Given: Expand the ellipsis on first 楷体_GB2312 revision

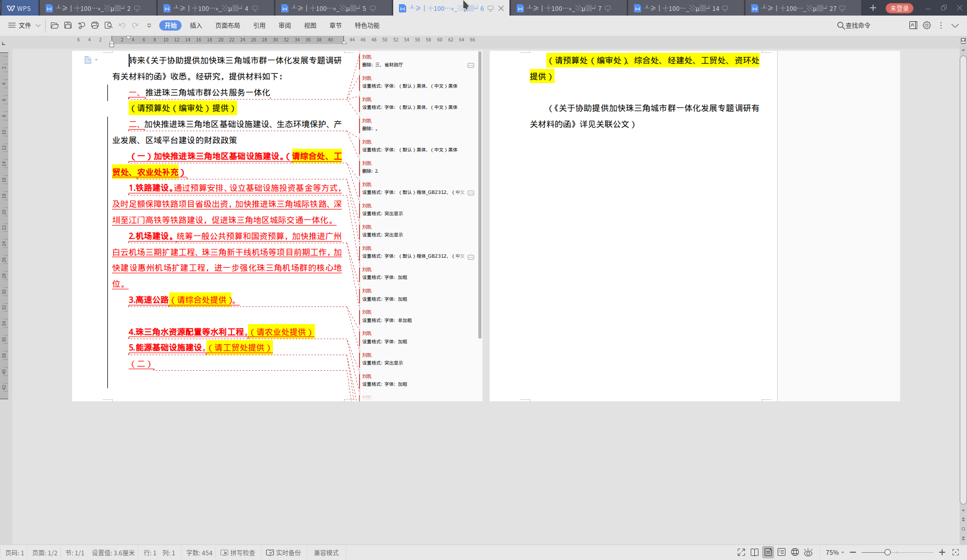Looking at the screenshot, I should tap(471, 193).
